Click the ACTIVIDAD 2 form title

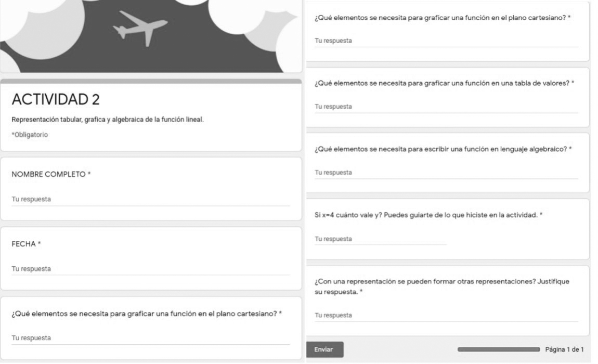click(x=56, y=99)
